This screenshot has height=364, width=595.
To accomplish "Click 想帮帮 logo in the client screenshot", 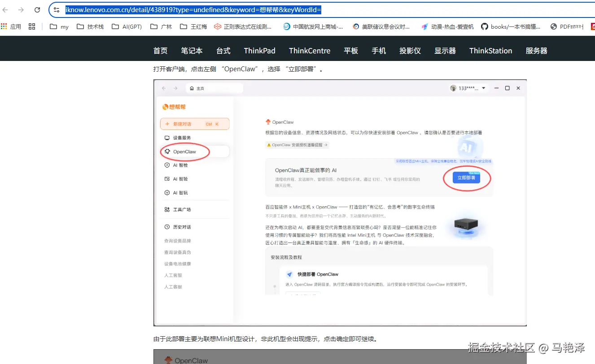I will [x=174, y=107].
